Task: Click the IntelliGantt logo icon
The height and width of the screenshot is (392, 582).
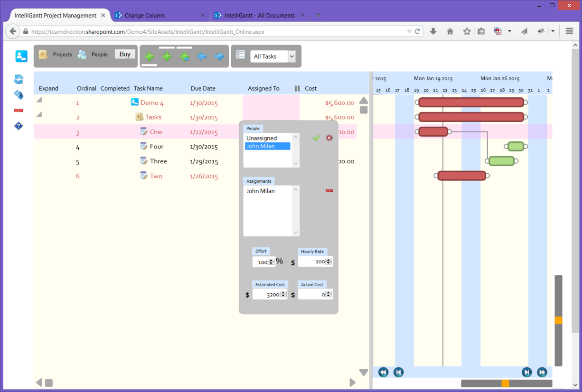Action: pos(21,56)
